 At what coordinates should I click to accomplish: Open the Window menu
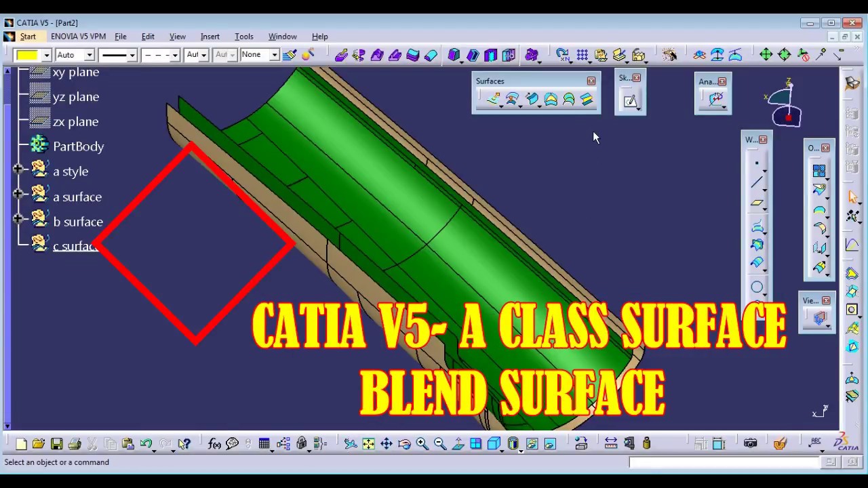click(283, 37)
